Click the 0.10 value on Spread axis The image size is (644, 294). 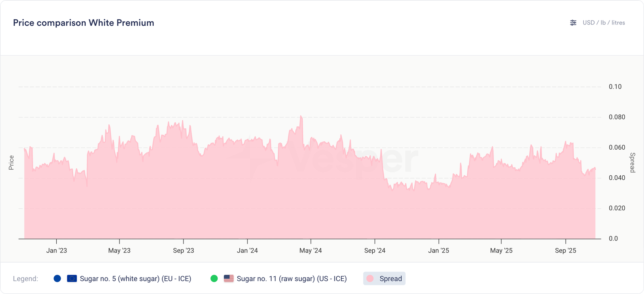(x=615, y=87)
